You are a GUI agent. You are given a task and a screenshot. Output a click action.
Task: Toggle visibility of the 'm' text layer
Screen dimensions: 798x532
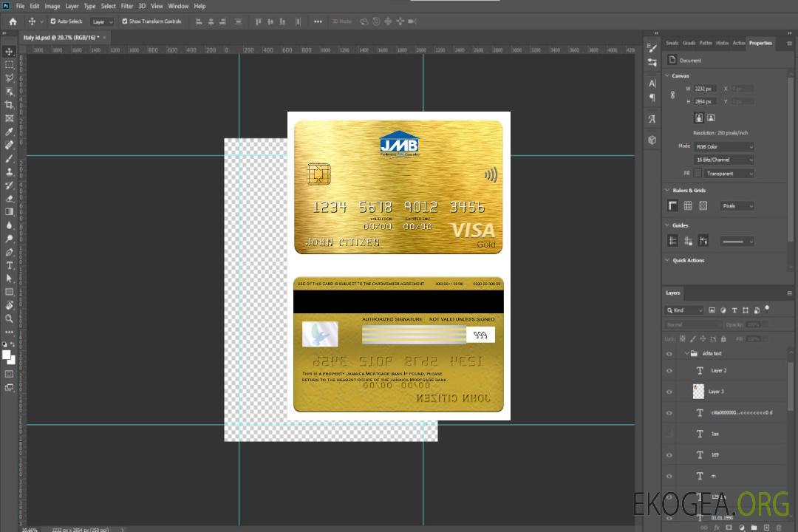(669, 477)
